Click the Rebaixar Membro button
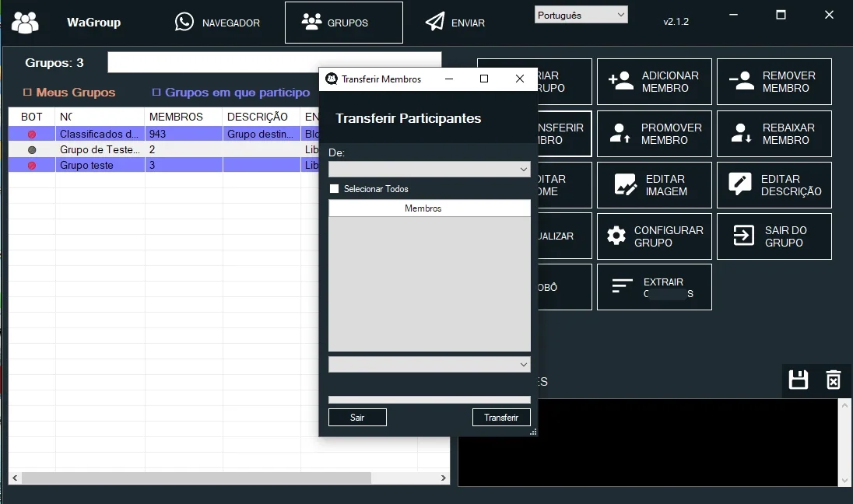 774,134
